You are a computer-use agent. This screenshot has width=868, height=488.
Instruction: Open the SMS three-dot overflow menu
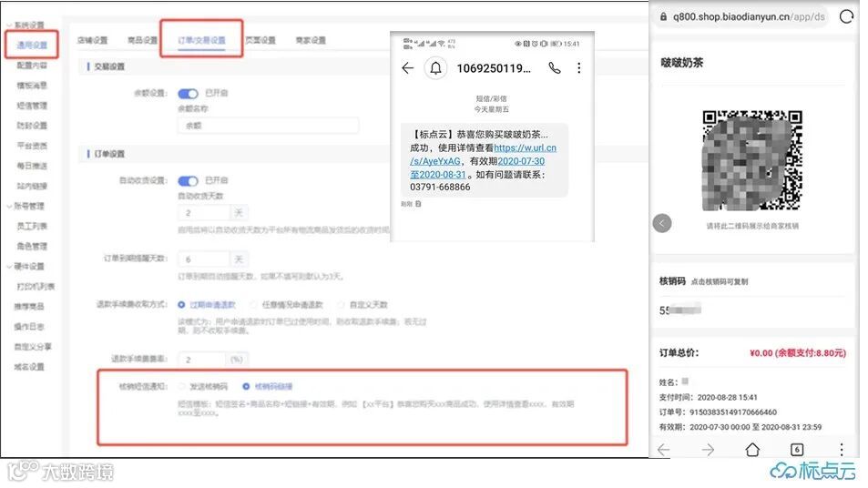(579, 68)
